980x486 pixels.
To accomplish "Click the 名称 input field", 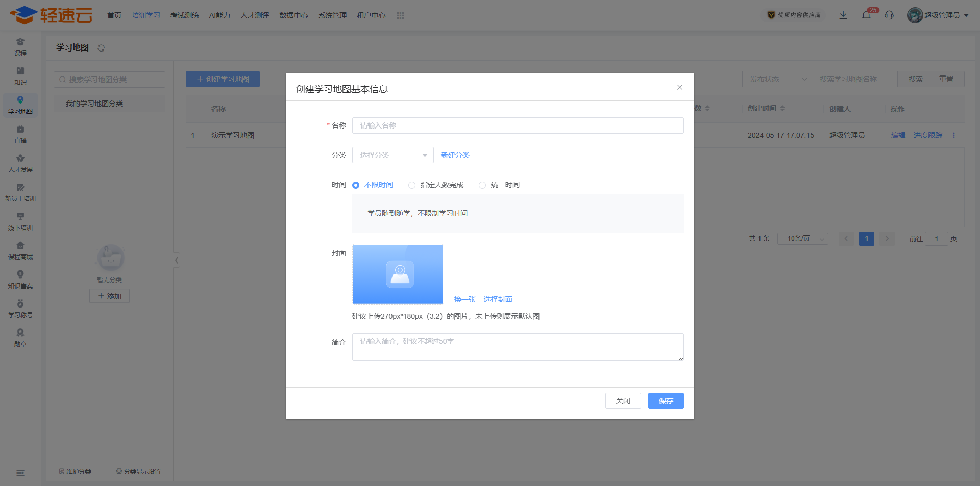I will pos(518,125).
